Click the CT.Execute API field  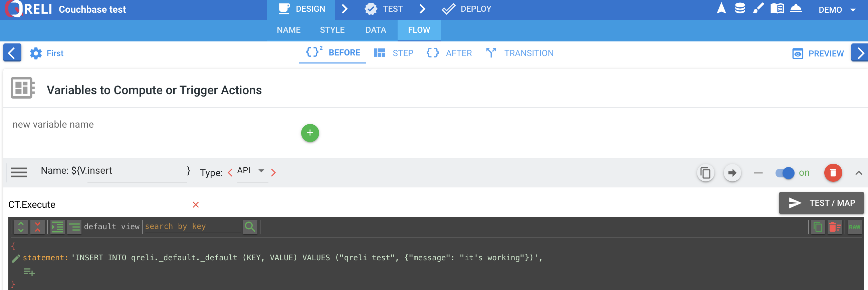point(98,205)
